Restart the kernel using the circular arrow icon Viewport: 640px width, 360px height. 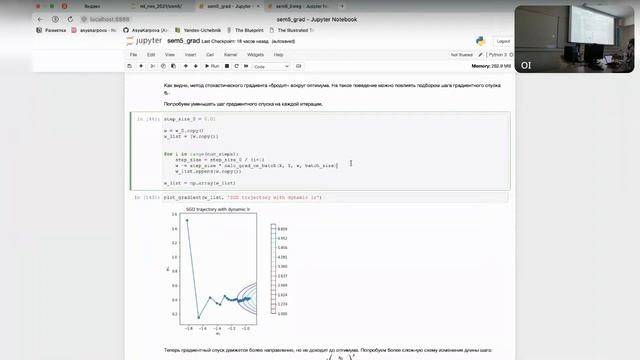236,66
